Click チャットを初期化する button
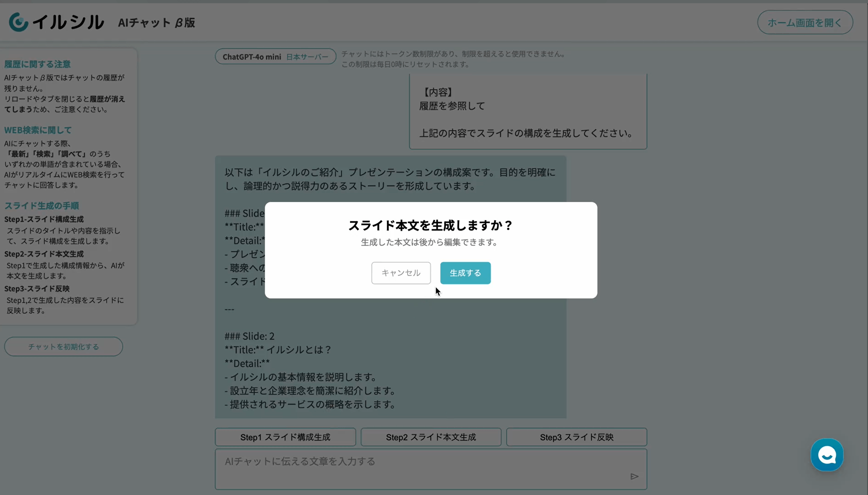Viewport: 868px width, 495px height. click(63, 346)
